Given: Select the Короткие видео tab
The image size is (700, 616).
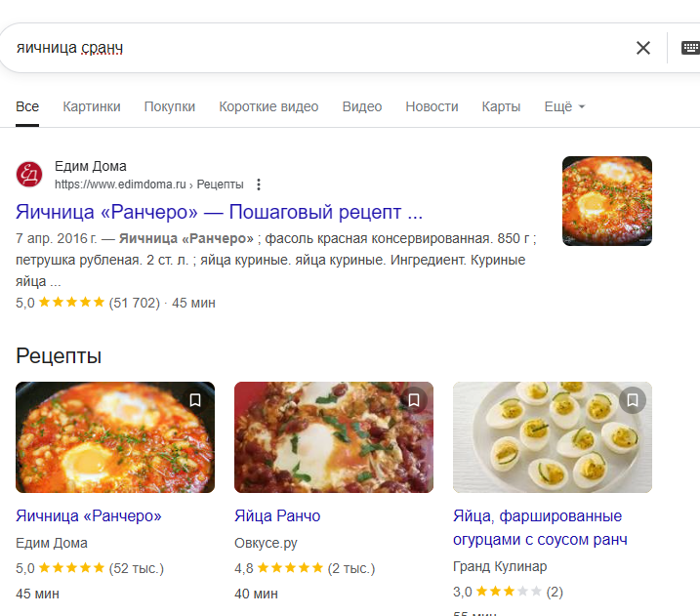Looking at the screenshot, I should (x=268, y=106).
